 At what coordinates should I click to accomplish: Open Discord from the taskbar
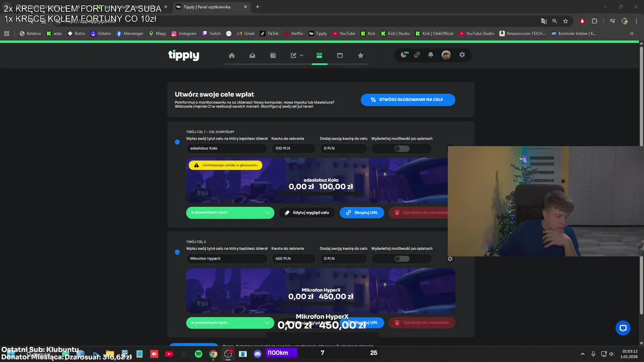click(258, 354)
